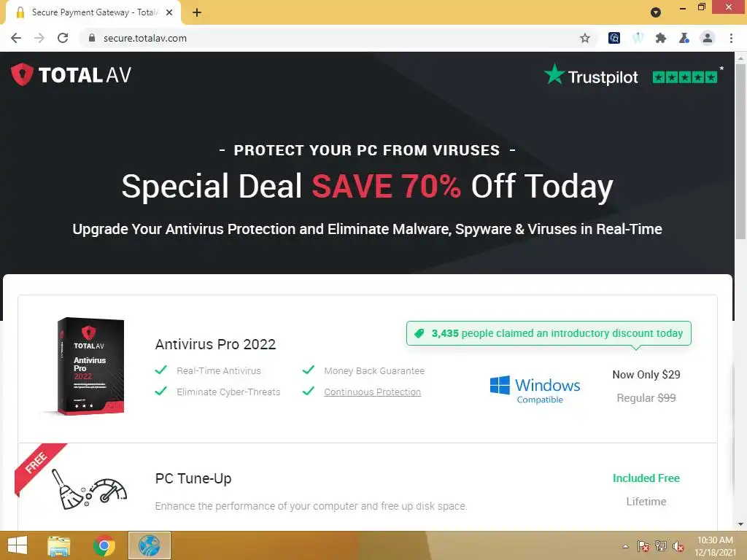Open the Chrome profile avatar
The image size is (747, 560).
coord(708,38)
